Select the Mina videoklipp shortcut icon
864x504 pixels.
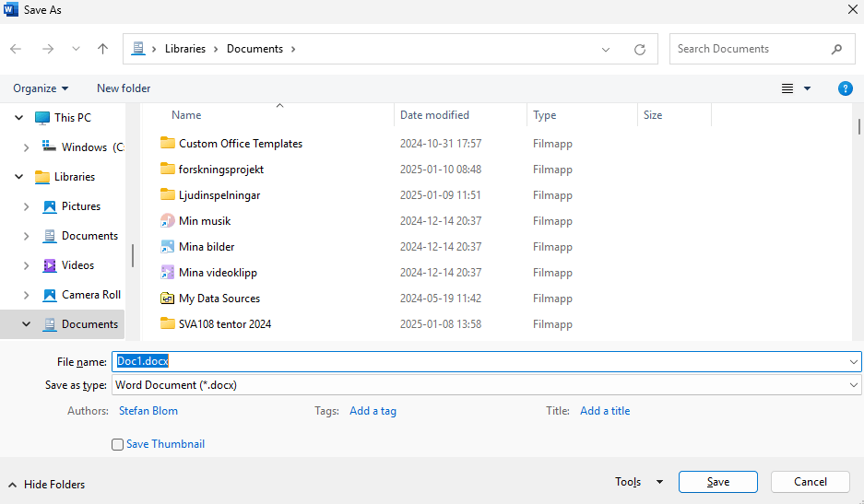(168, 273)
